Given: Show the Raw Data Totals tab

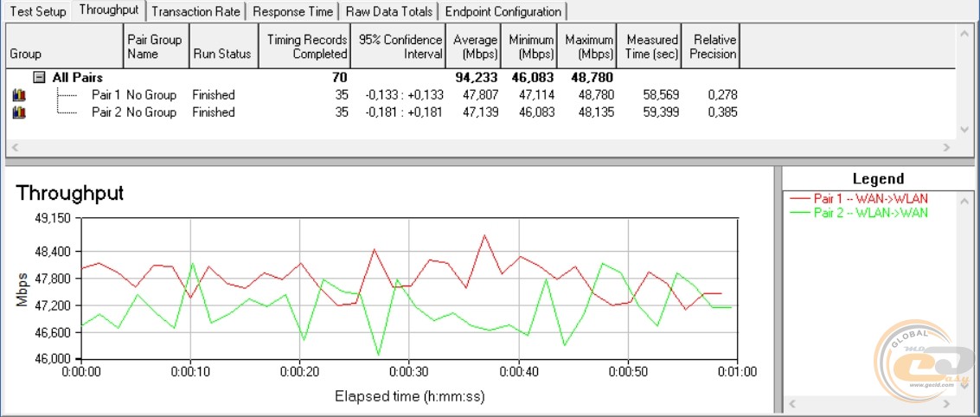Looking at the screenshot, I should [x=389, y=11].
